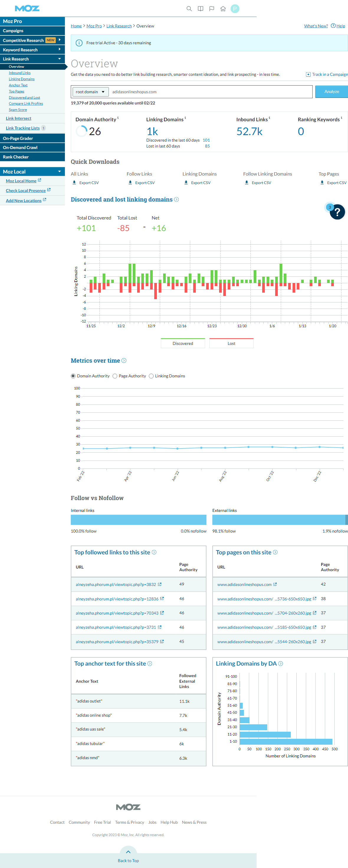Click external link icon beside Moz Local Home
The image size is (348, 868).
click(40, 180)
